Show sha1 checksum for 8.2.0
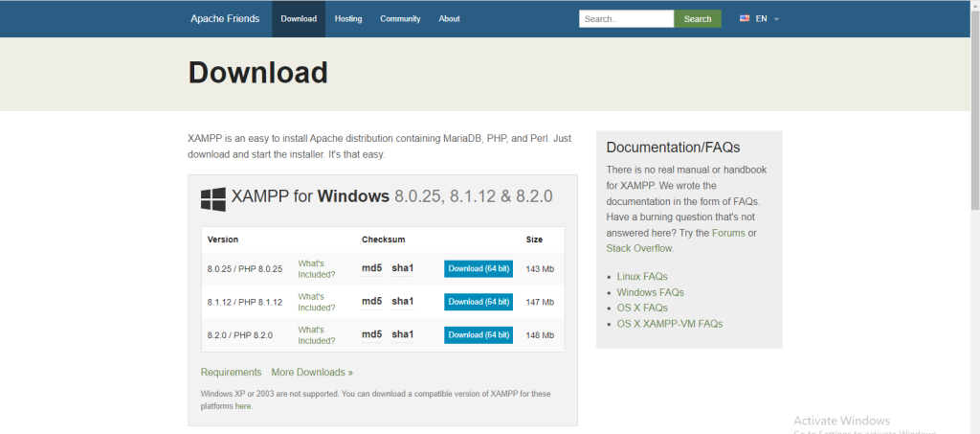The height and width of the screenshot is (434, 980). tap(403, 334)
